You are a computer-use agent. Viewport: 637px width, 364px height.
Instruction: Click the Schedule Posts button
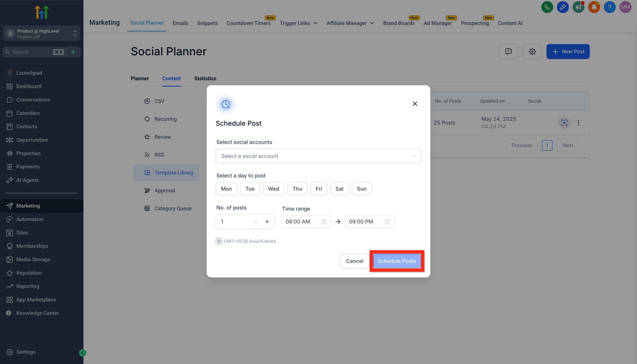click(x=396, y=261)
